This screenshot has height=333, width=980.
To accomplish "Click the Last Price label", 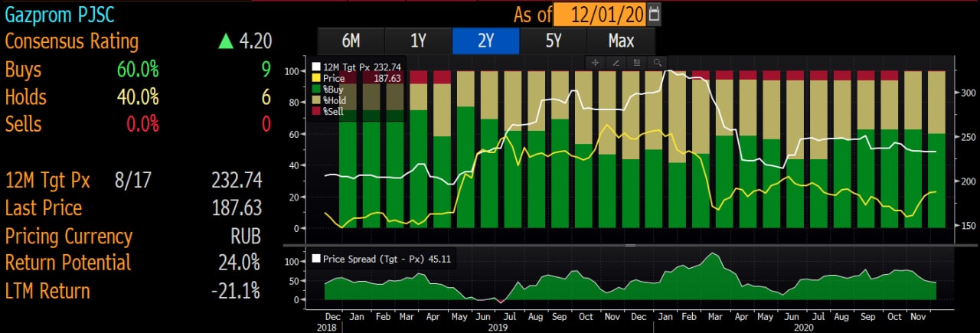I will pyautogui.click(x=43, y=208).
